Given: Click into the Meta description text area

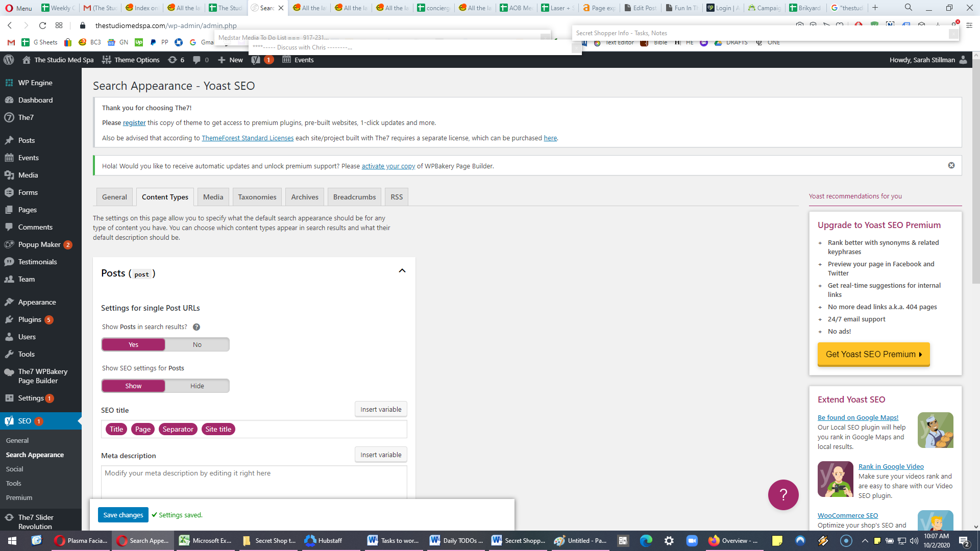Looking at the screenshot, I should [x=254, y=482].
